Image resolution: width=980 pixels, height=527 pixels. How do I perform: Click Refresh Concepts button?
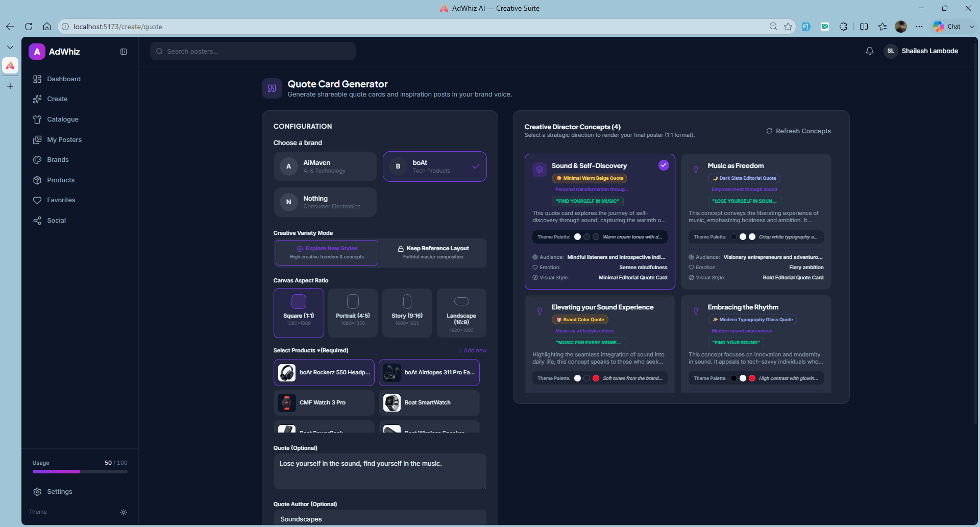click(x=798, y=131)
